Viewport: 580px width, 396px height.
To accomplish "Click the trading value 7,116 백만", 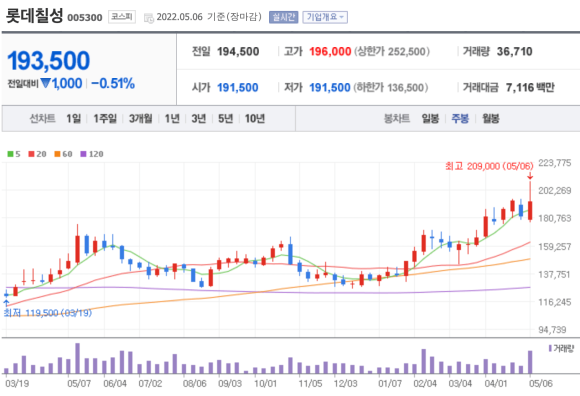I will [x=530, y=88].
